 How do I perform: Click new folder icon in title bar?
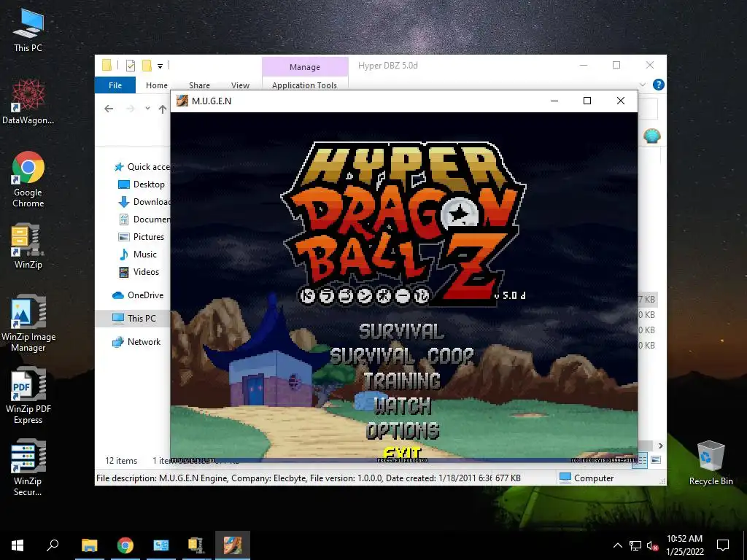(147, 65)
